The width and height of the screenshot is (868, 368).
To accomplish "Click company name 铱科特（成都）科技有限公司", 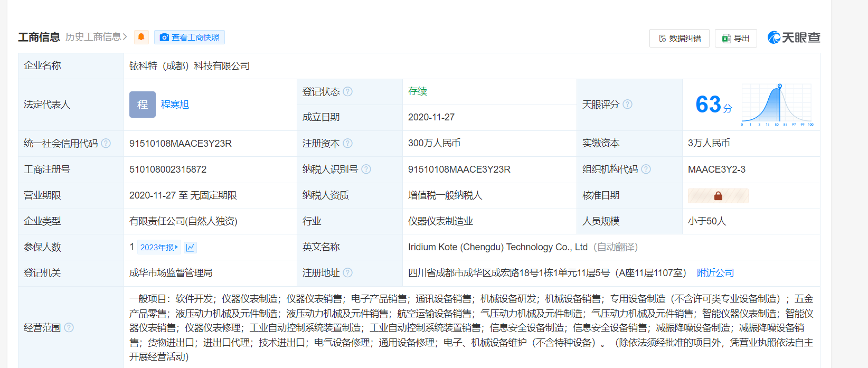I will tap(190, 66).
